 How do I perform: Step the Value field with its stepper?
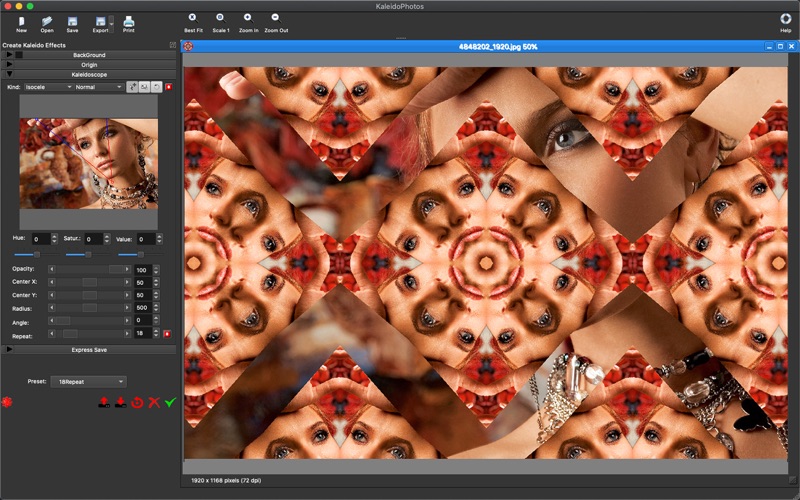[x=159, y=239]
